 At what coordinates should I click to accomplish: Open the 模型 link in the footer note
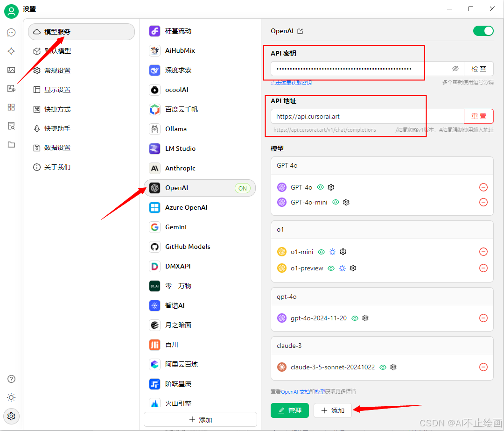(320, 391)
